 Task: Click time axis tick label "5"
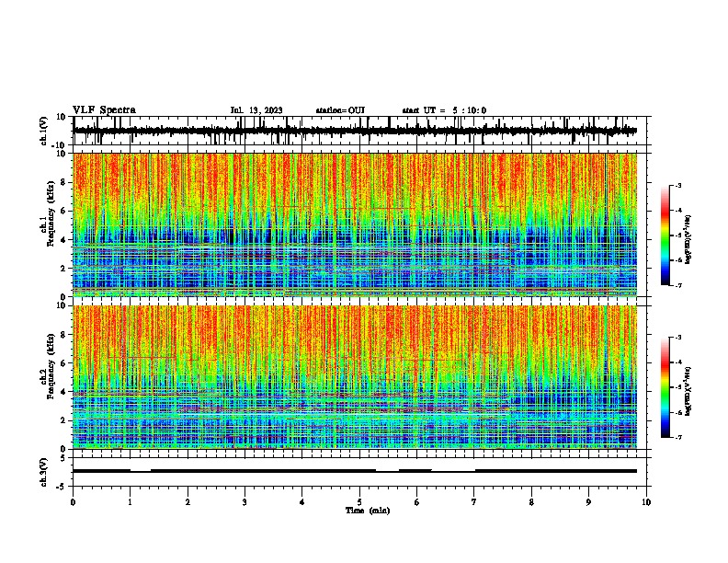click(x=359, y=502)
